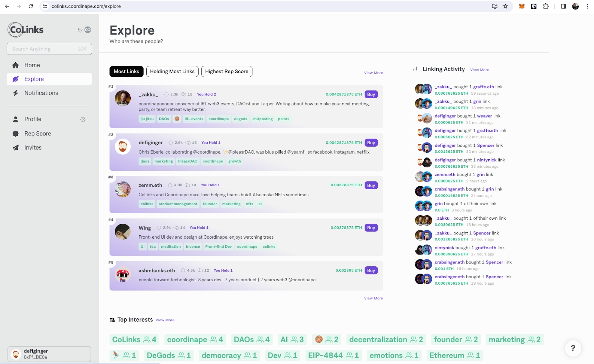This screenshot has width=594, height=364.
Task: Switch to Highest Rep Score tab
Action: pyautogui.click(x=226, y=72)
